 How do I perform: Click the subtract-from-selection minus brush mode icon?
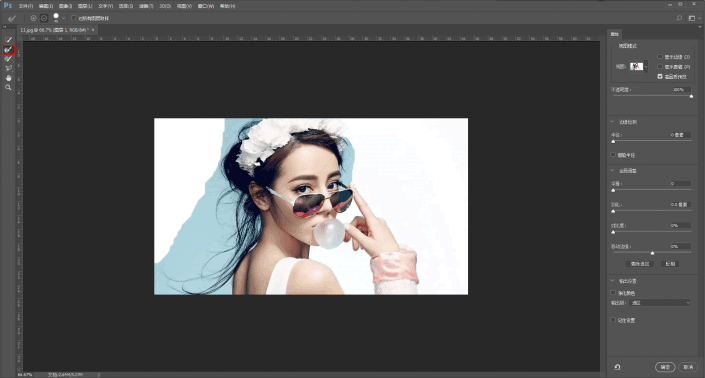coord(44,18)
